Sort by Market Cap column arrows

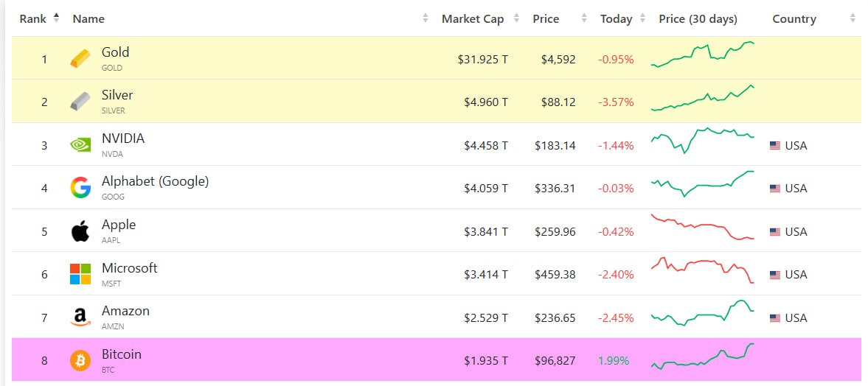[x=516, y=18]
